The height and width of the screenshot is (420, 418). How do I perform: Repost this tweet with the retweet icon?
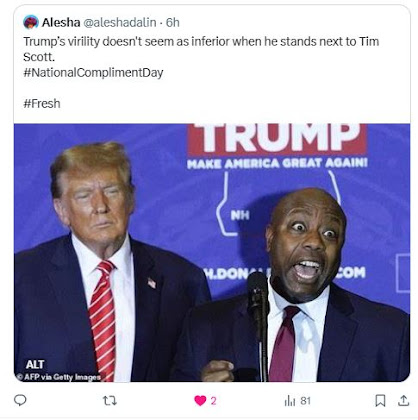pos(110,400)
